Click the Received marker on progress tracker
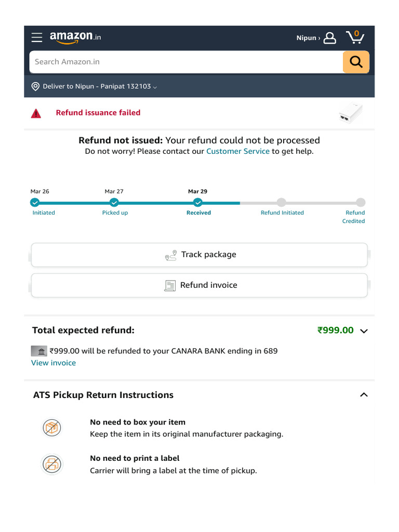This screenshot has height=532, width=399. pyautogui.click(x=198, y=203)
